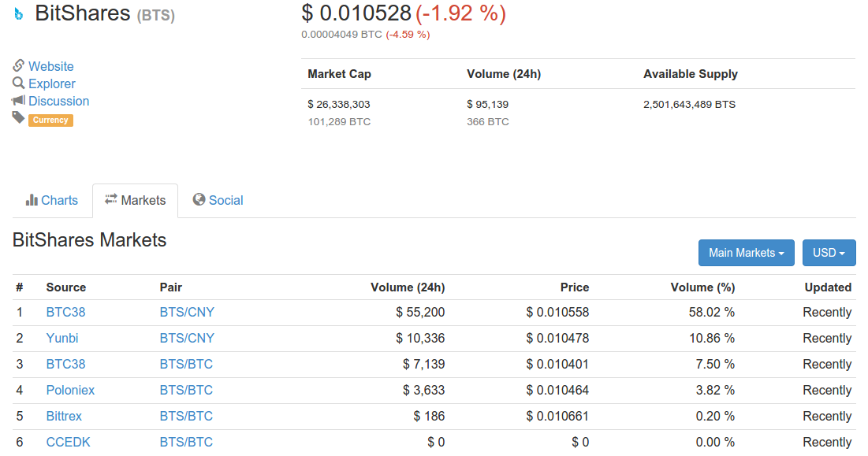The height and width of the screenshot is (456, 868).
Task: Click the $ 0.010528 price heading
Action: (356, 13)
